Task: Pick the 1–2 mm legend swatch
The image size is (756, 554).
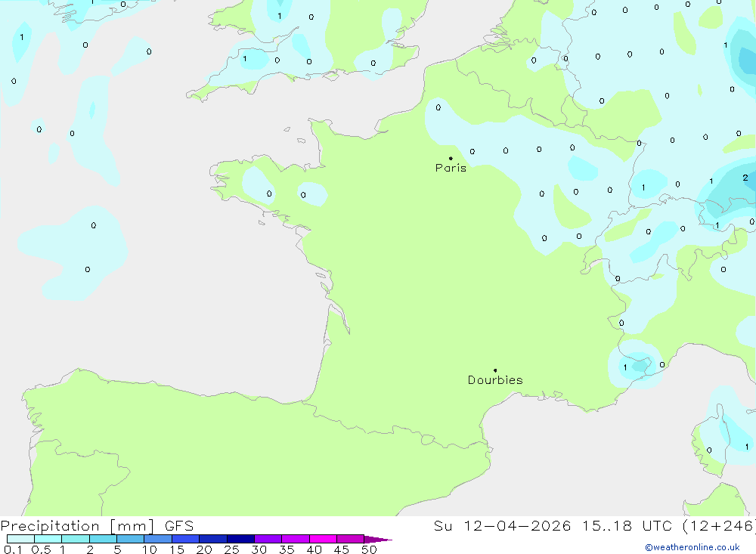Action: point(76,539)
